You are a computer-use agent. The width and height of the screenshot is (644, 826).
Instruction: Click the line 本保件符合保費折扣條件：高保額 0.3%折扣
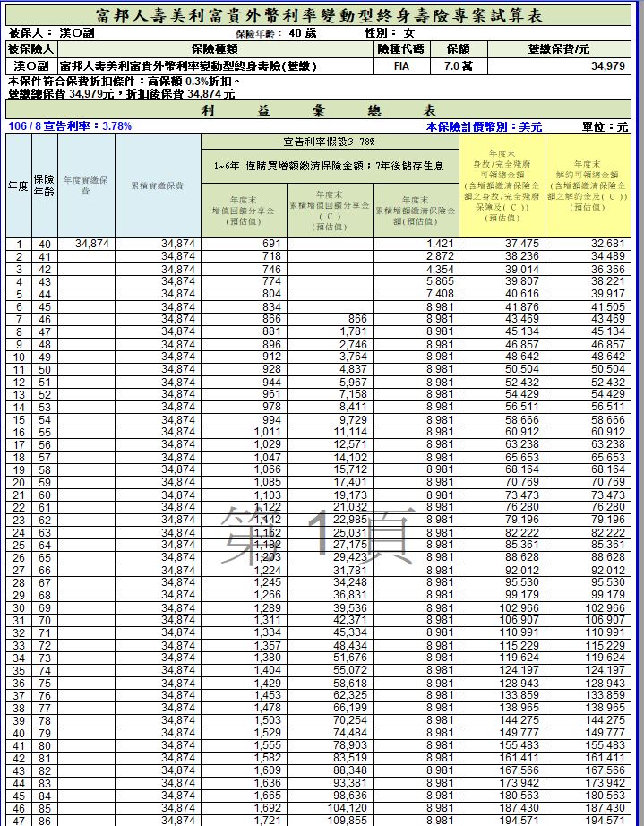coord(125,82)
